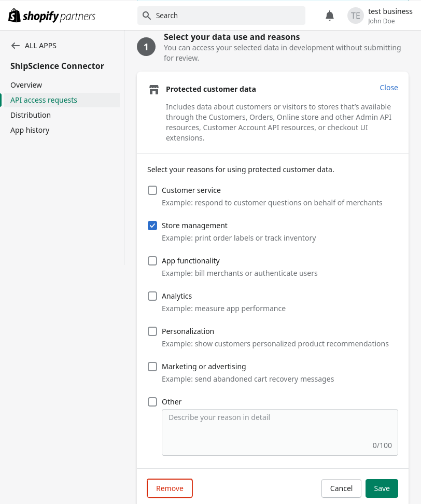Close the Protected customer data section
The width and height of the screenshot is (421, 504).
[388, 88]
